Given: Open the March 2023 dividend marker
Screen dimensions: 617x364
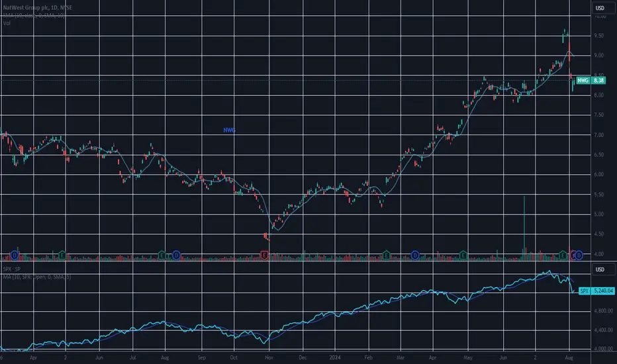Looking at the screenshot, I should click(15, 255).
